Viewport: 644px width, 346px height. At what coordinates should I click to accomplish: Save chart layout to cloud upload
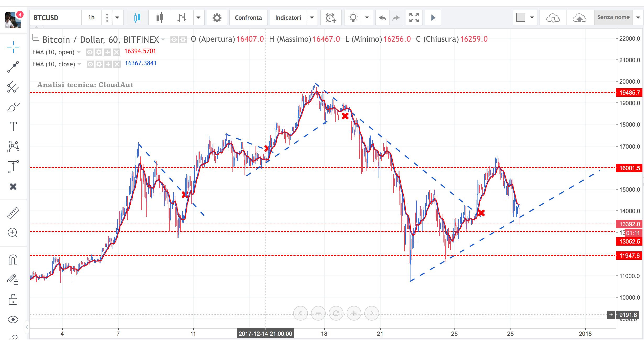[x=580, y=18]
